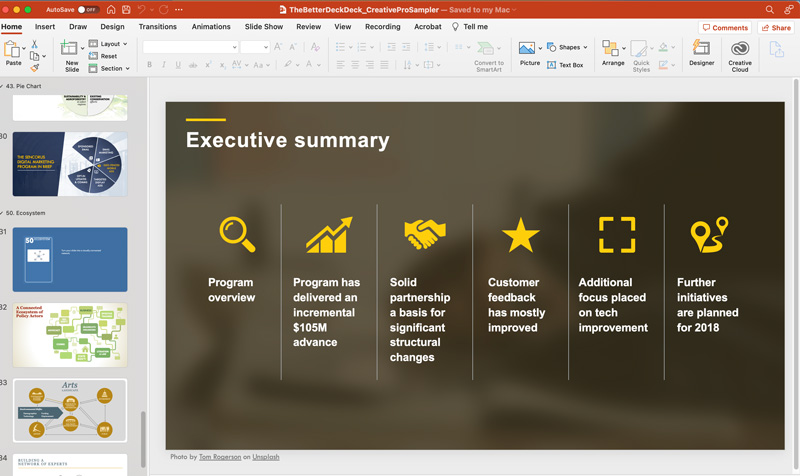Switch to the Design tab
This screenshot has width=800, height=476.
click(x=112, y=27)
